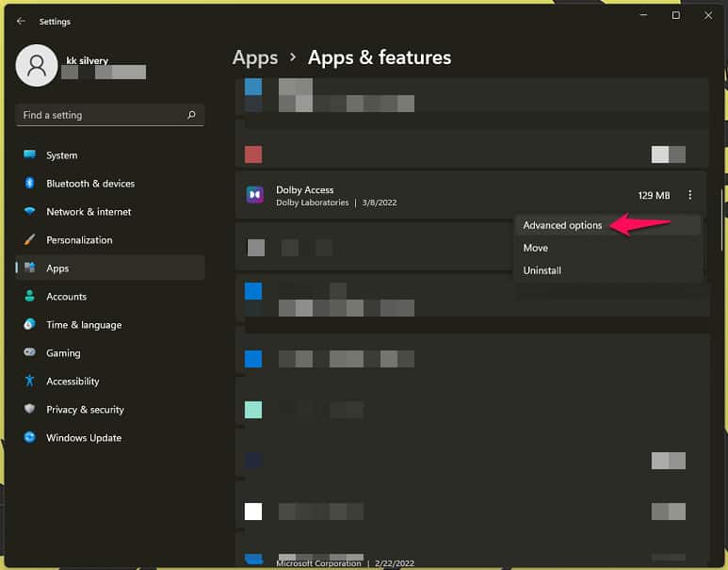Click the kk silvery profile avatar
Screen dimensions: 728x570
coord(37,65)
